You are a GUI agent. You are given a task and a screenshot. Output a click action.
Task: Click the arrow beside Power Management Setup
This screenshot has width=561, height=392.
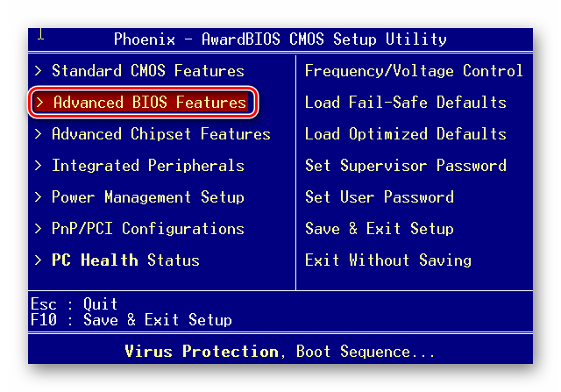coord(38,197)
